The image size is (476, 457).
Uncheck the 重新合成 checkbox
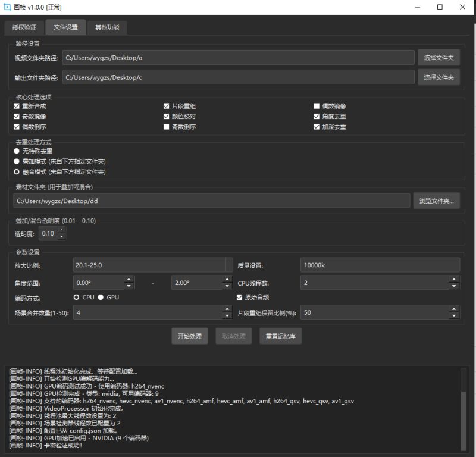[x=17, y=106]
